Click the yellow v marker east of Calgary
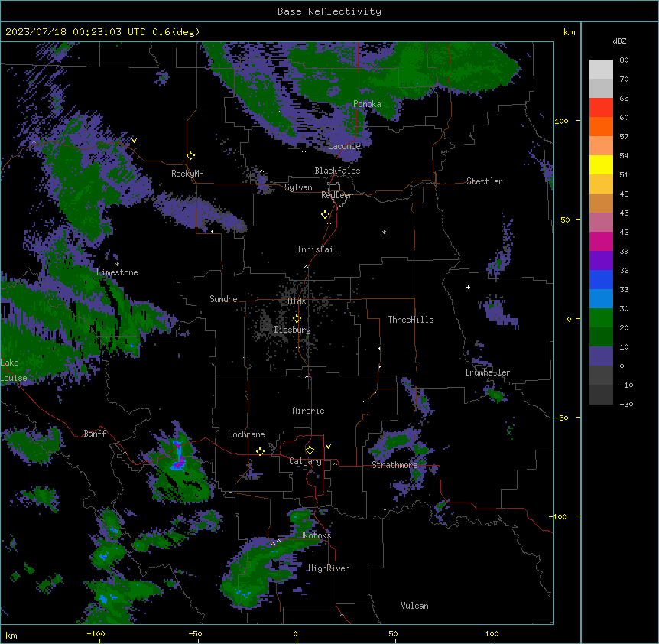 click(328, 447)
